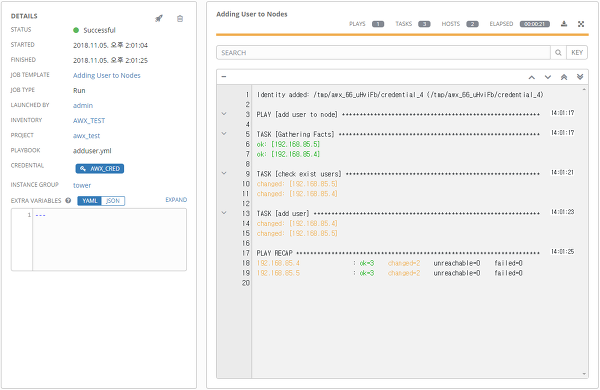Viewport: 600px width, 390px height.
Task: Collapse the PLAY add user to node section
Action: click(x=224, y=114)
